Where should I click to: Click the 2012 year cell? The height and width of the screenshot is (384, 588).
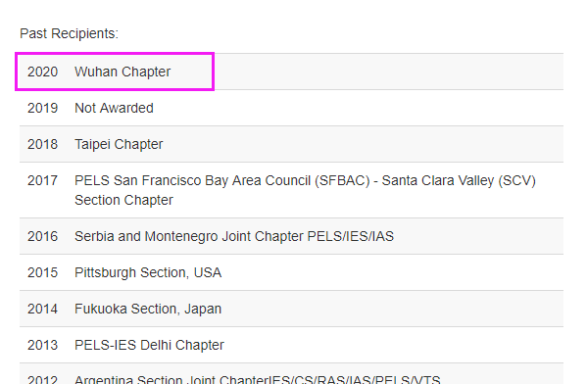42,379
